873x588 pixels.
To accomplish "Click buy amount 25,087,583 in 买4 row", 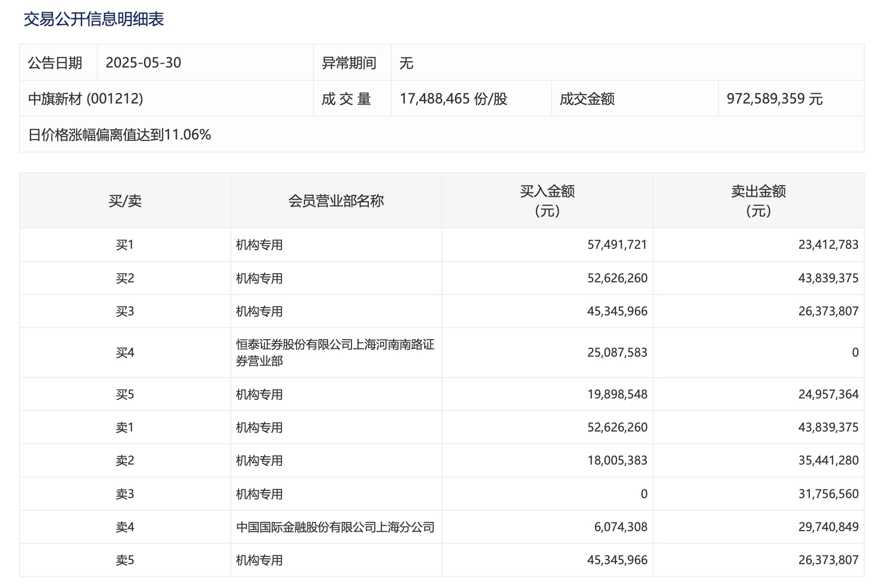I will click(x=617, y=353).
